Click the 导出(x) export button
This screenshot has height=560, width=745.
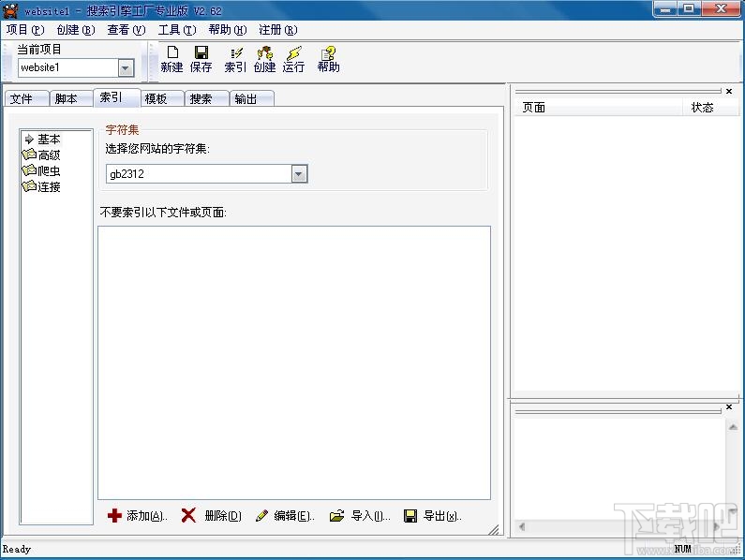[432, 516]
